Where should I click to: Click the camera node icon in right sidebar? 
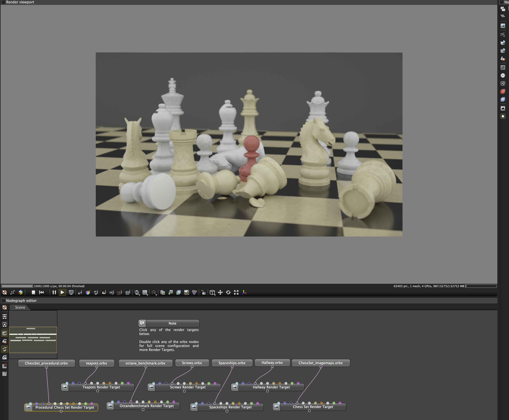[x=503, y=35]
